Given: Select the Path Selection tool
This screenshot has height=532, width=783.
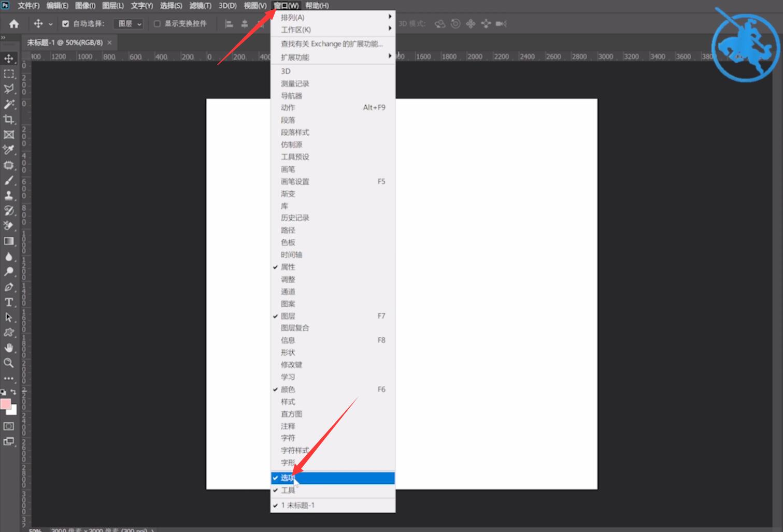Looking at the screenshot, I should (x=9, y=317).
